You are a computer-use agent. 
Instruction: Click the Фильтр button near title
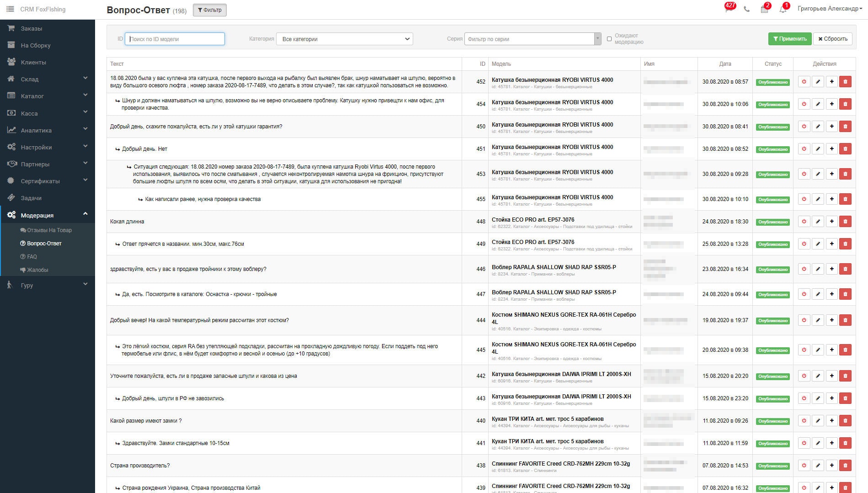pos(209,10)
